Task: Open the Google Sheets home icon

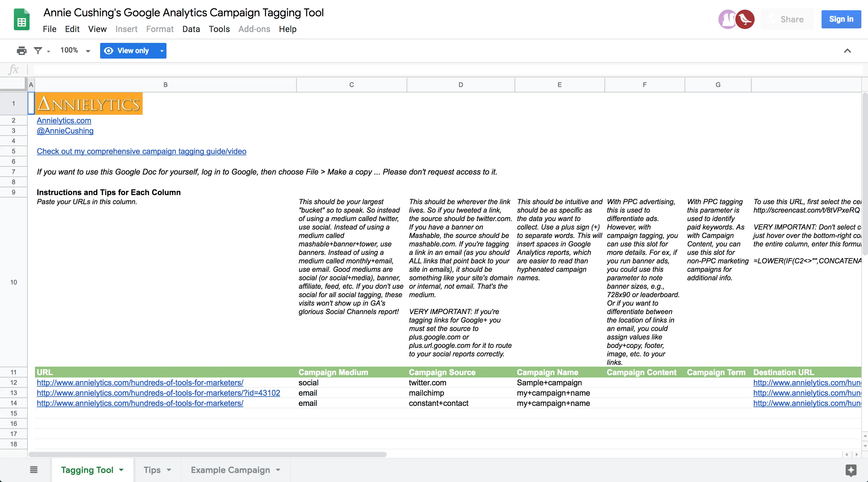Action: [x=22, y=20]
